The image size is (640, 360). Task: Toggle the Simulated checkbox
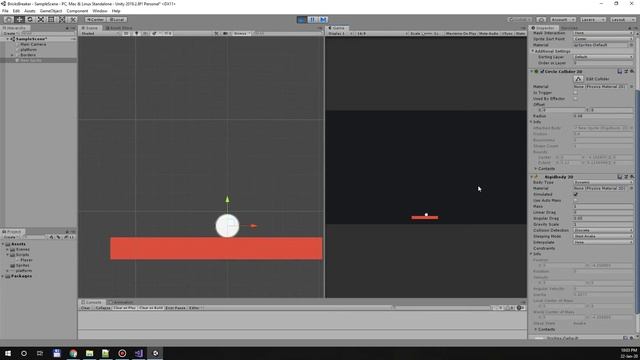click(x=576, y=194)
